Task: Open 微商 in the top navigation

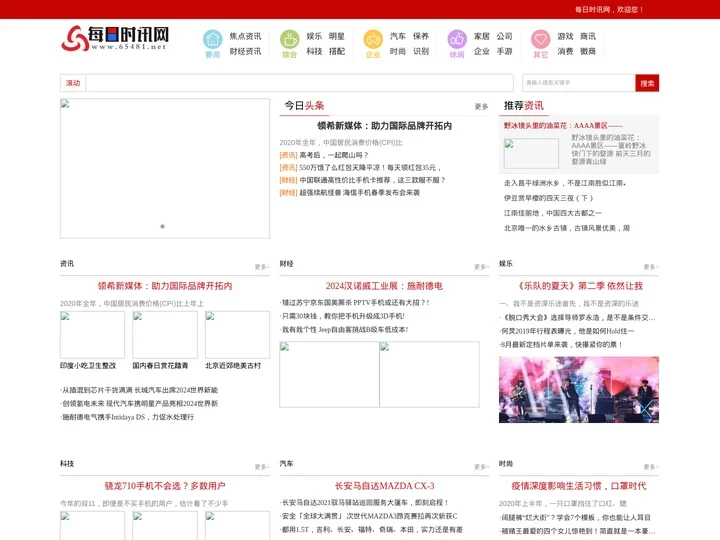Action: (x=588, y=51)
